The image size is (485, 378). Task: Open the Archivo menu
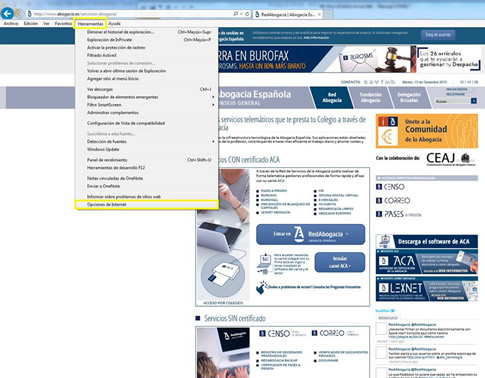pyautogui.click(x=11, y=24)
